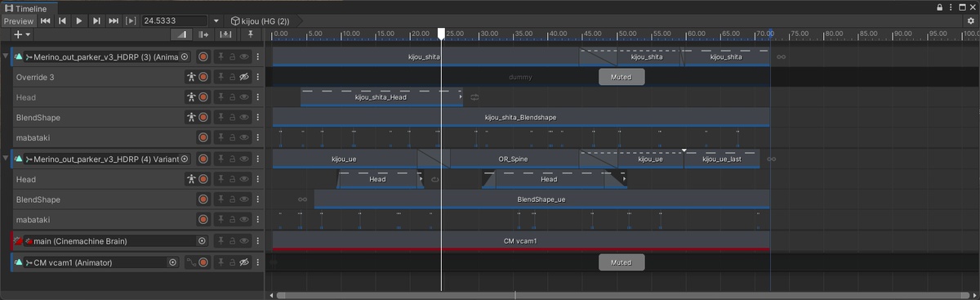Open the Add track plus dropdown
The height and width of the screenshot is (300, 980).
[x=22, y=34]
